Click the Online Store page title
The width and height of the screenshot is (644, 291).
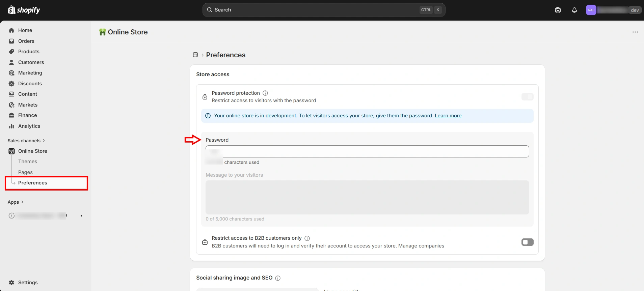pyautogui.click(x=128, y=32)
